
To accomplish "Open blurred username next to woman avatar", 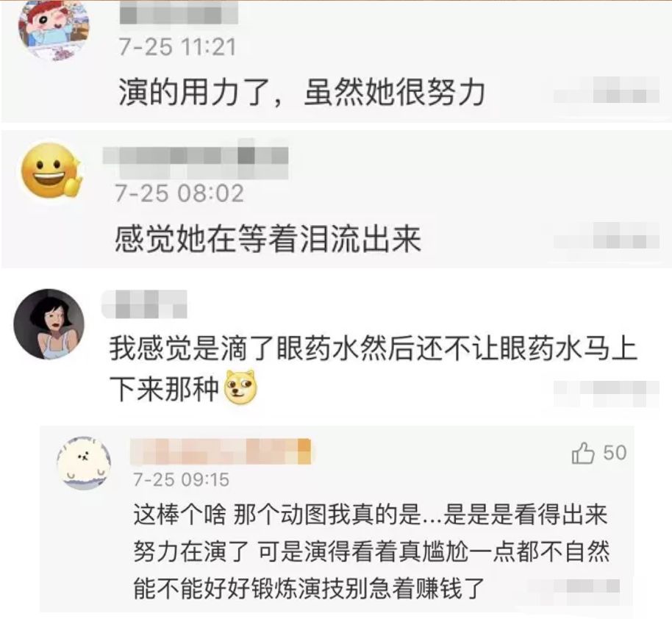I will click(144, 304).
